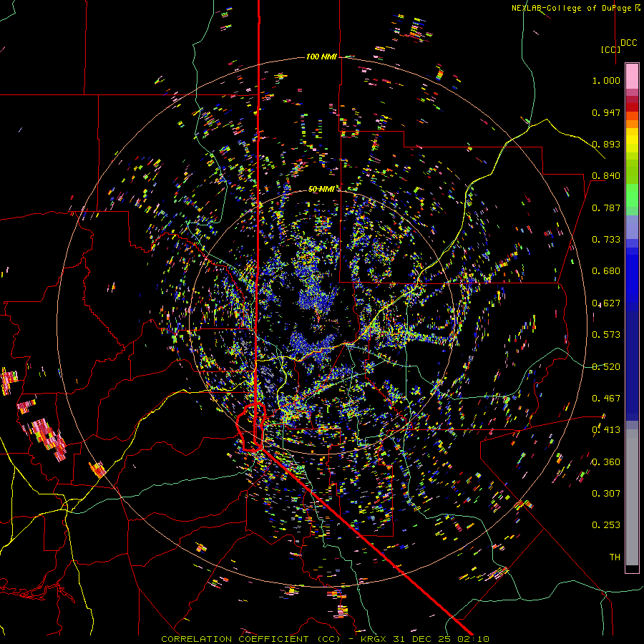Image resolution: width=644 pixels, height=644 pixels.
Task: Click the 0.840 color scale value
Action: 606,176
